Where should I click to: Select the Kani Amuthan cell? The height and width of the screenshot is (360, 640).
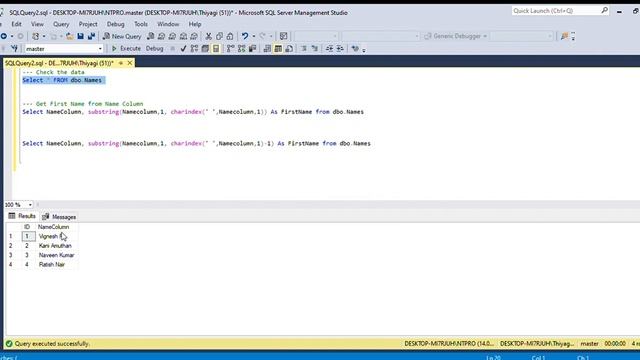55,246
